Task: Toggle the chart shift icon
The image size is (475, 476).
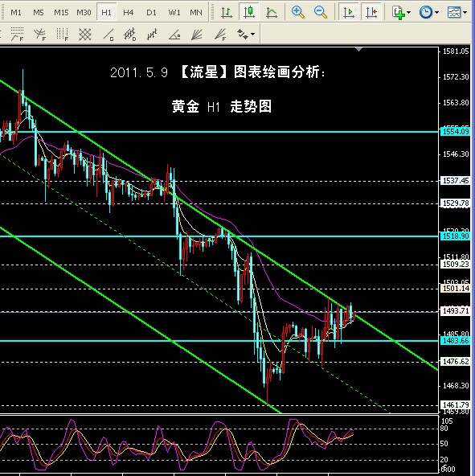Action: click(371, 12)
